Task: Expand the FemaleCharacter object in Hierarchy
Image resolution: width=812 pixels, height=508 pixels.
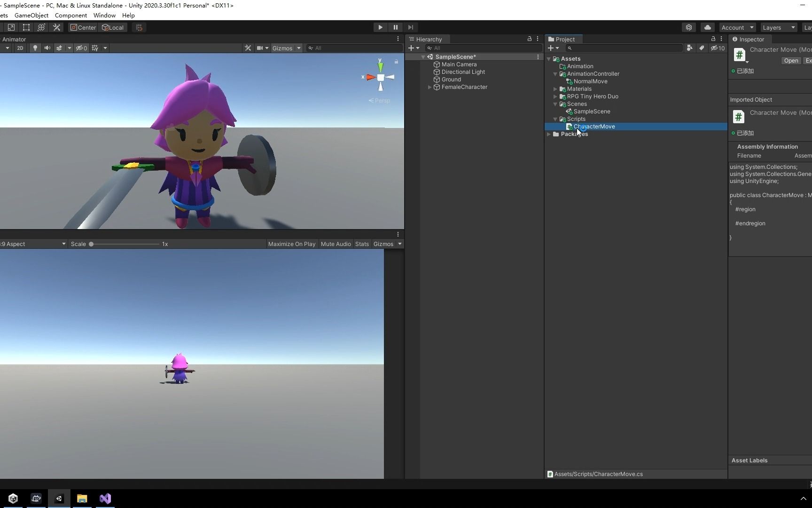Action: [429, 87]
